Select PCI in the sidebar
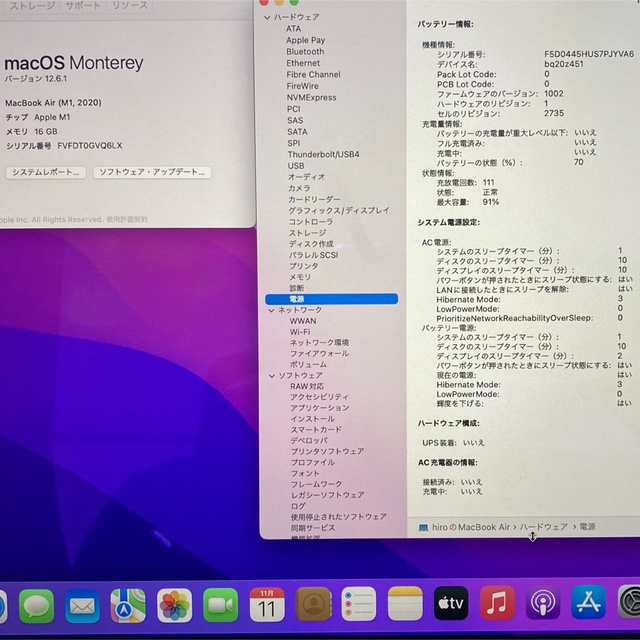Image resolution: width=640 pixels, height=640 pixels. (x=293, y=109)
